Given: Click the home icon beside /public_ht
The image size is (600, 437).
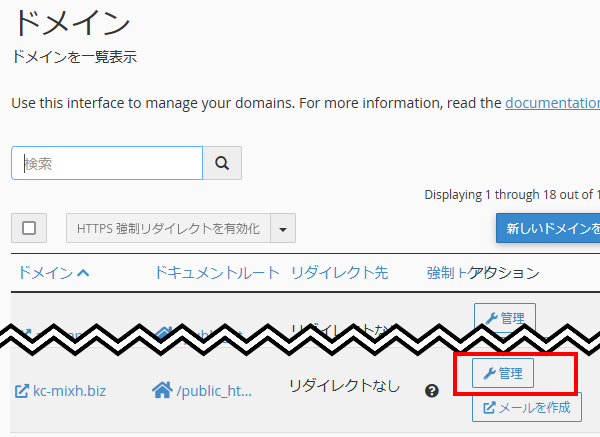Looking at the screenshot, I should pos(162,390).
